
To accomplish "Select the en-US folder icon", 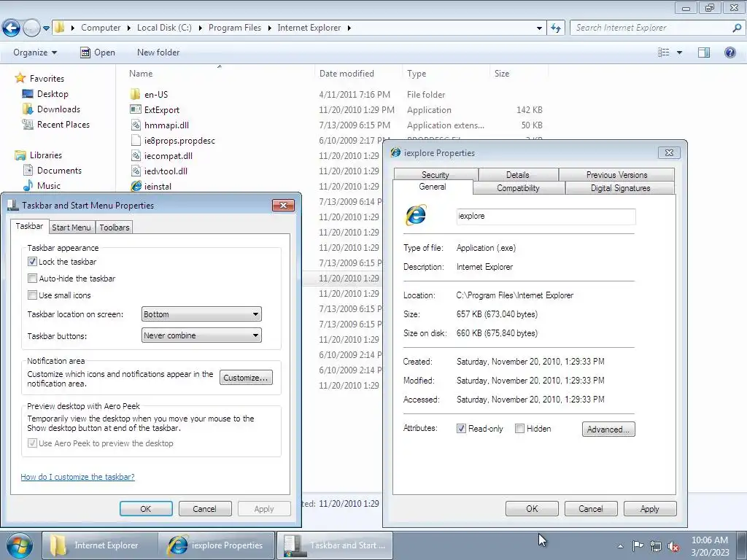I will click(x=135, y=94).
